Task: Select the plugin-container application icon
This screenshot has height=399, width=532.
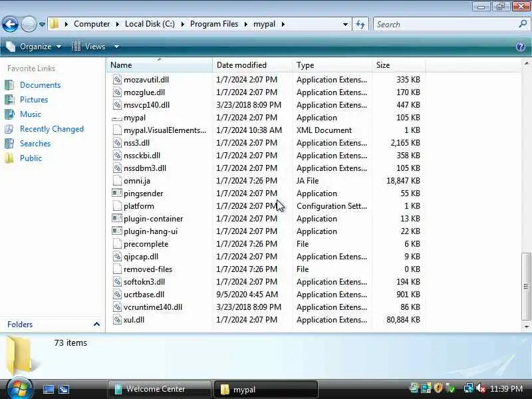Action: 117,219
